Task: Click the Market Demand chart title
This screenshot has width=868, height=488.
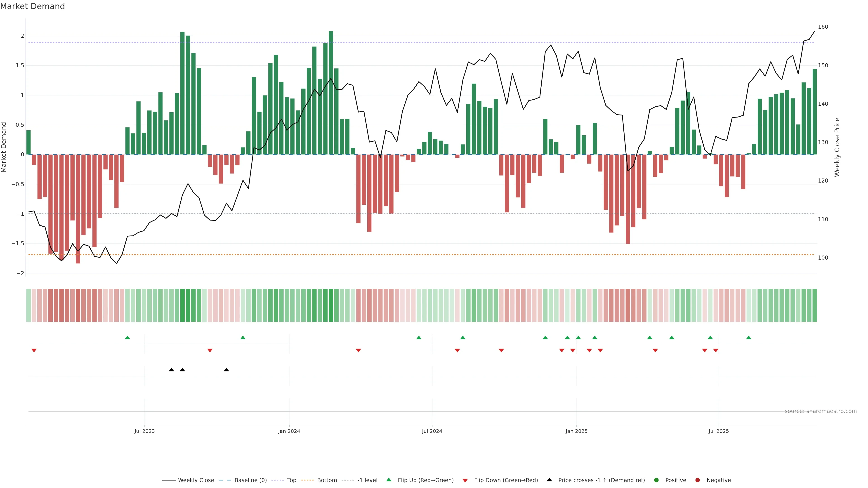Action: coord(32,6)
